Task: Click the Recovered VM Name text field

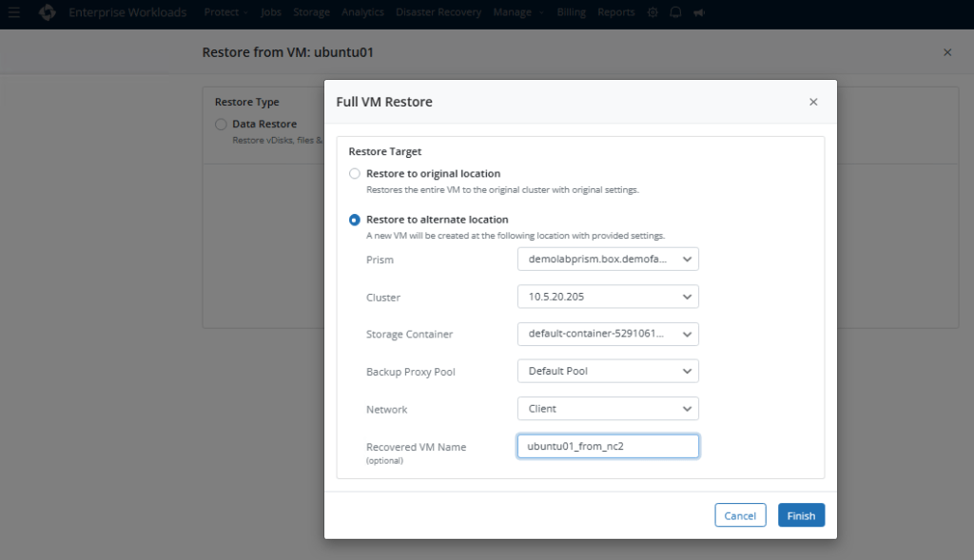Action: 608,447
